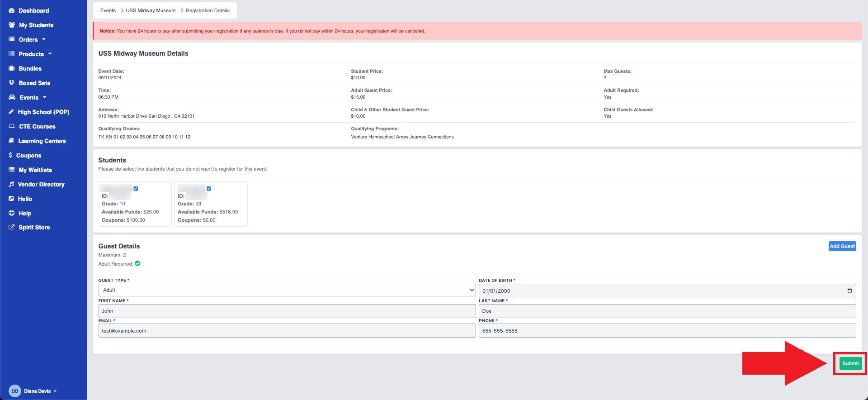Click the Spirit Store external link icon
Screen dimensions: 868x400
tap(12, 227)
